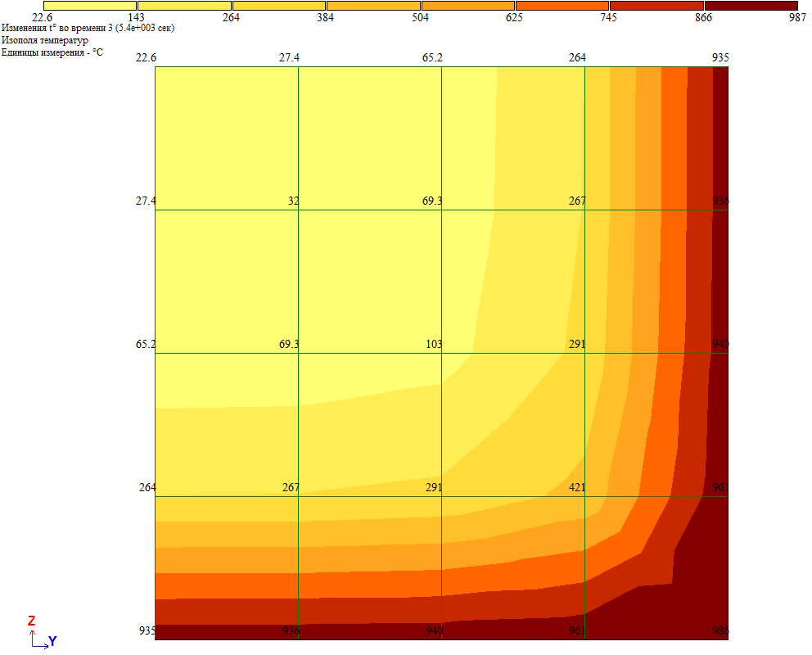Pick the legend swatch between 264 and 384
Screen dimensions: 812x655
[x=278, y=6]
